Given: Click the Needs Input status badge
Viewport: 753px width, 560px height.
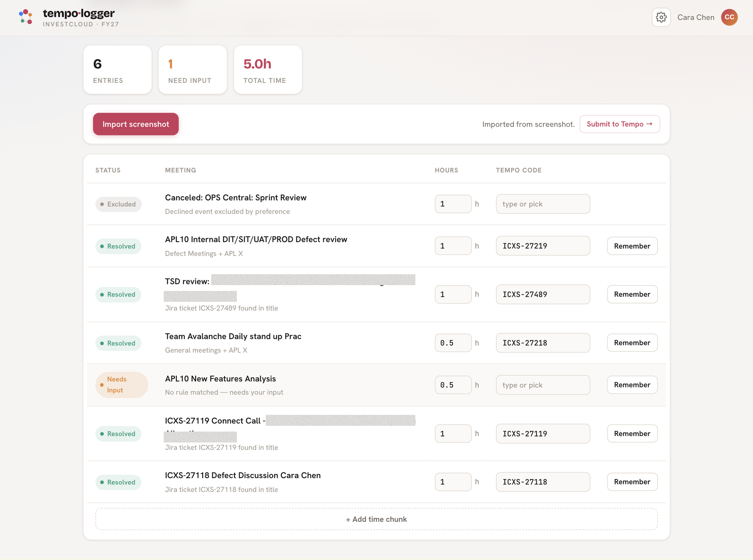Looking at the screenshot, I should [x=122, y=385].
